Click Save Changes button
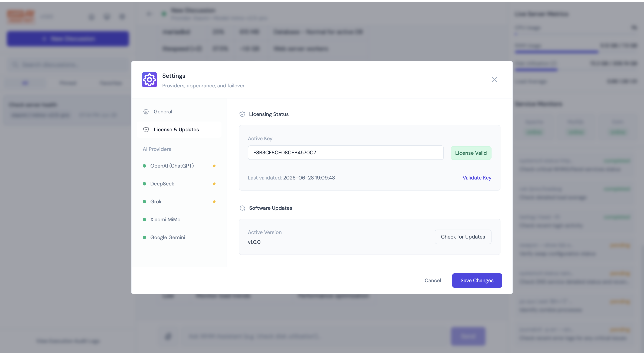 point(477,281)
